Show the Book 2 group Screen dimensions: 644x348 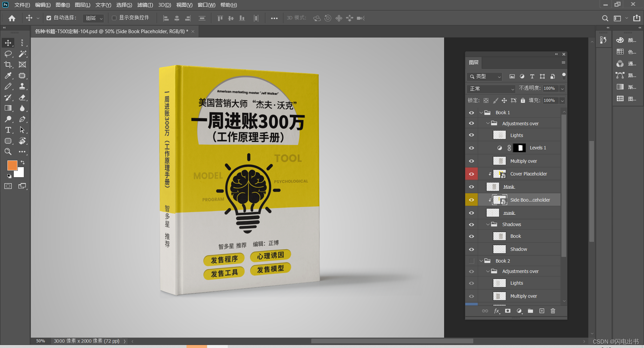click(x=471, y=261)
